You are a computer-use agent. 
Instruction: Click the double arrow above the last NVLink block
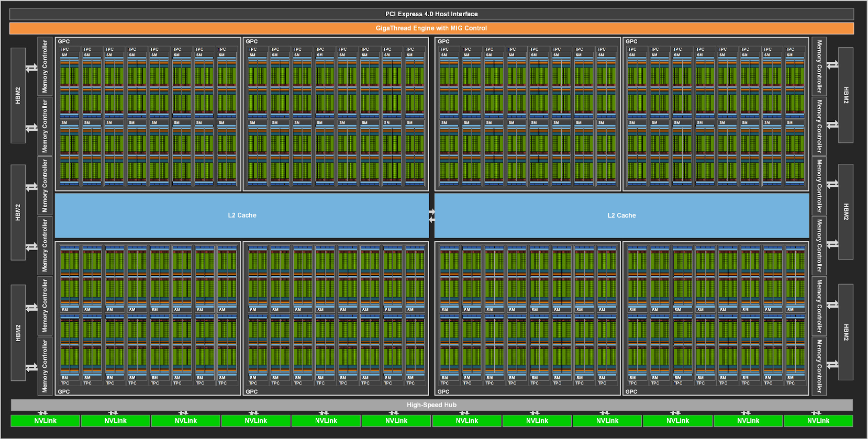[816, 413]
